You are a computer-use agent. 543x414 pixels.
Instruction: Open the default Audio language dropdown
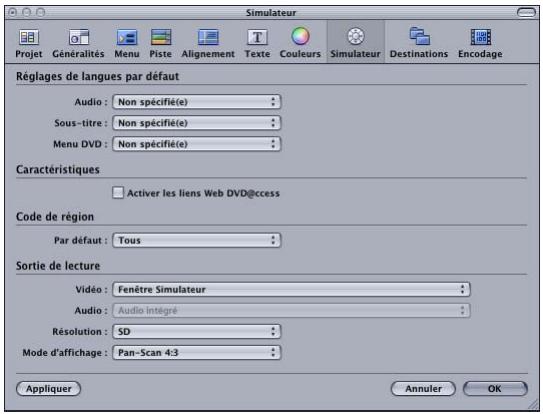pyautogui.click(x=196, y=102)
